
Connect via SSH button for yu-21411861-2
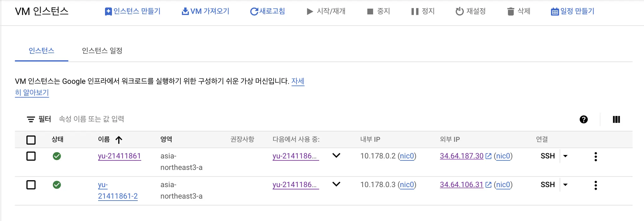pos(547,185)
